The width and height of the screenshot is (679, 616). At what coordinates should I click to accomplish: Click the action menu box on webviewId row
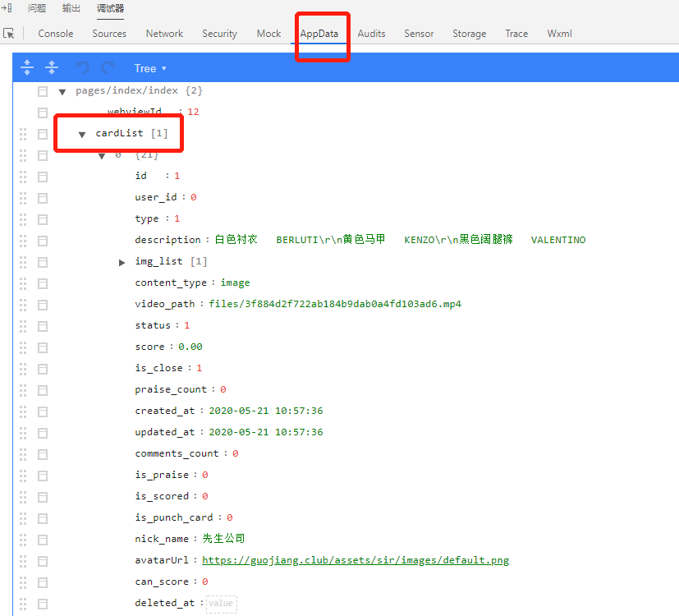click(x=43, y=113)
